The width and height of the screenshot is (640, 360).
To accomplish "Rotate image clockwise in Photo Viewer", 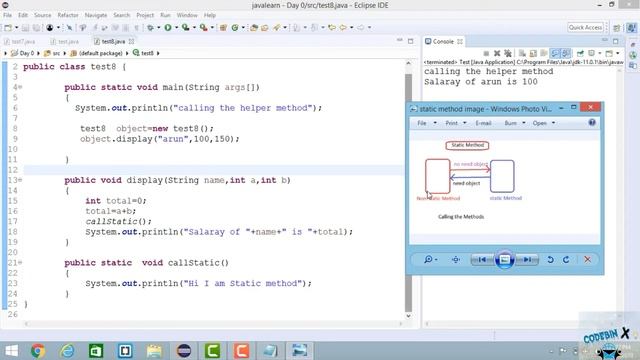I will [x=566, y=260].
